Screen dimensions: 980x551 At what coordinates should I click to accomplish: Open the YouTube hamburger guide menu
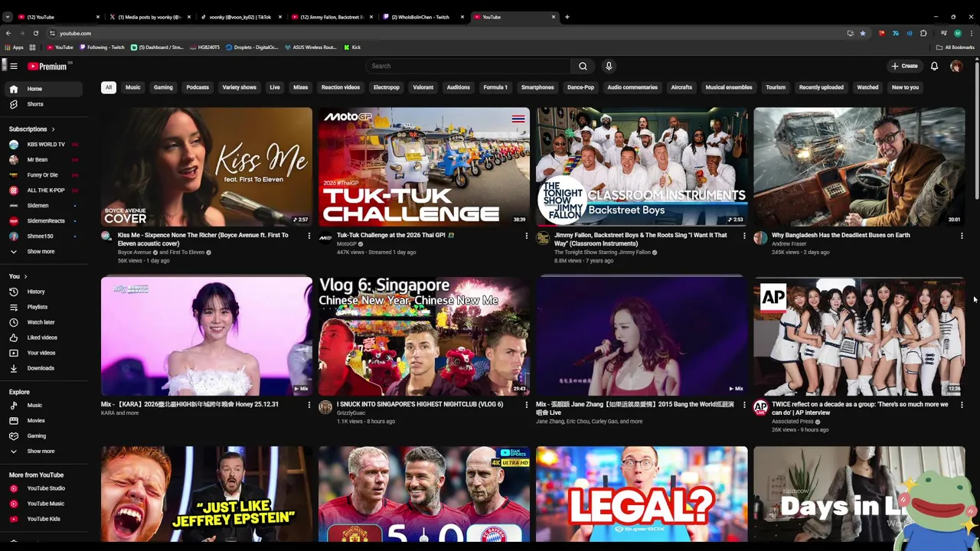coord(13,67)
